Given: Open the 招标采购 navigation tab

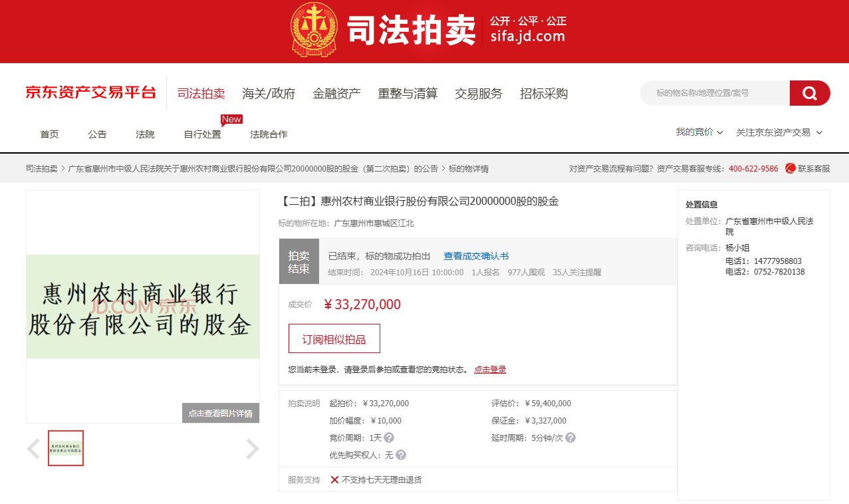Looking at the screenshot, I should [x=544, y=94].
